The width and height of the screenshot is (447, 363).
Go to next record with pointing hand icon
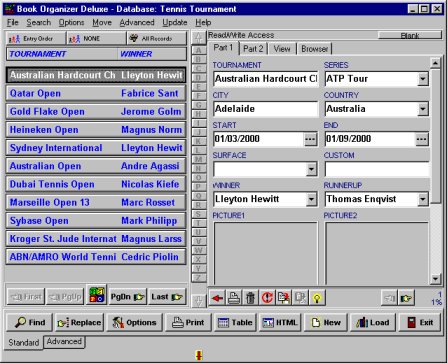point(406,298)
